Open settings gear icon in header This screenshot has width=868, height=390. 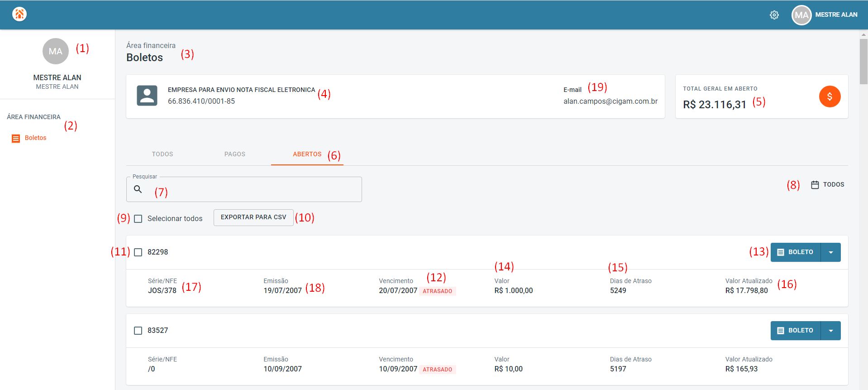click(x=774, y=15)
